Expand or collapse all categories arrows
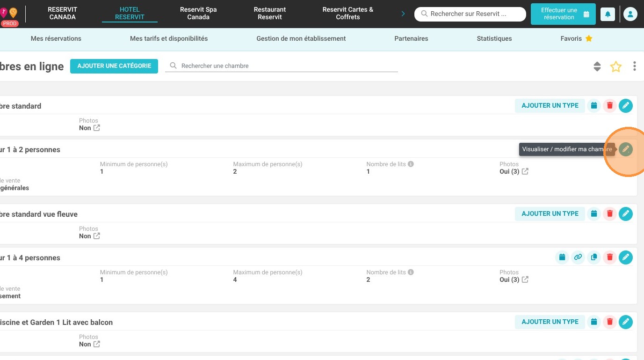The image size is (644, 360). point(597,66)
